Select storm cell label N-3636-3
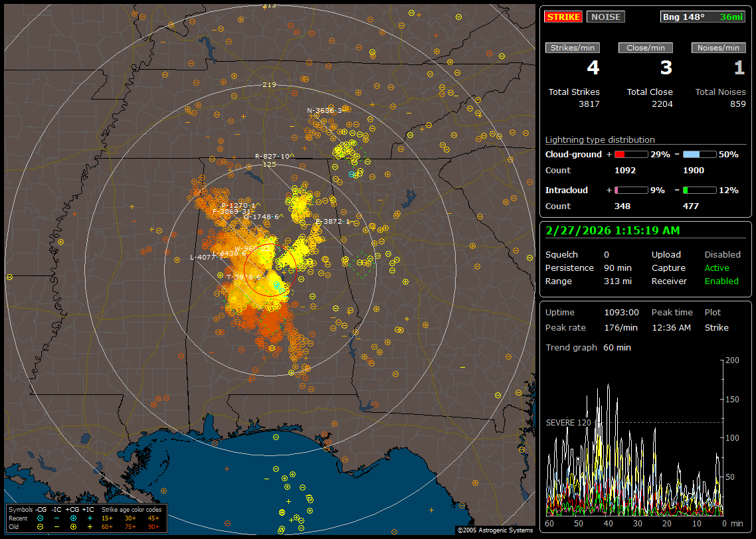Image resolution: width=756 pixels, height=539 pixels. tap(324, 111)
